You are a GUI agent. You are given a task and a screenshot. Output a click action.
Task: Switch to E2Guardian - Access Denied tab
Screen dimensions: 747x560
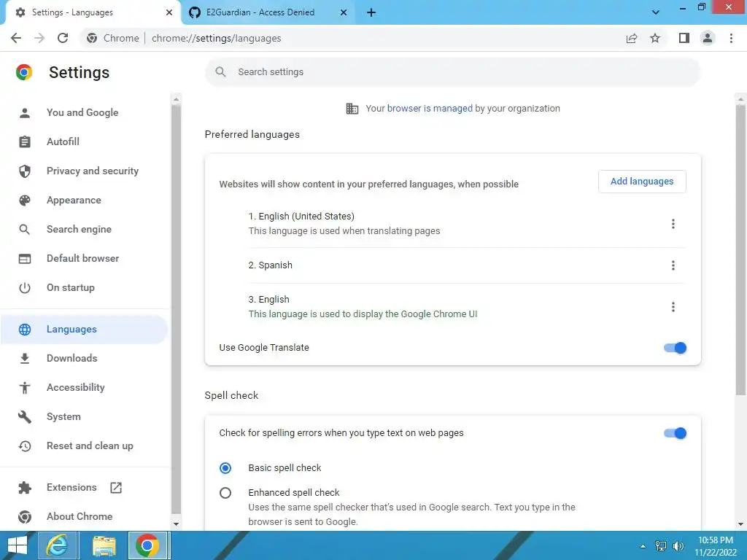pos(267,12)
